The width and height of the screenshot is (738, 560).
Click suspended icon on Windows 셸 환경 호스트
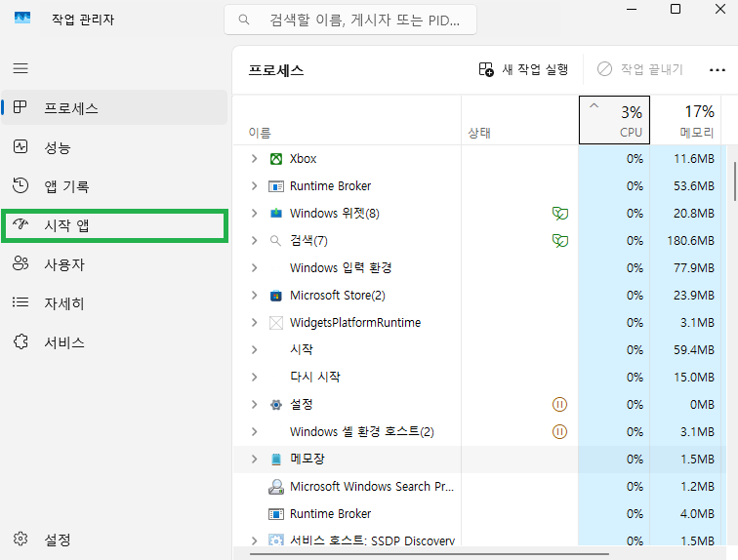[x=559, y=431]
